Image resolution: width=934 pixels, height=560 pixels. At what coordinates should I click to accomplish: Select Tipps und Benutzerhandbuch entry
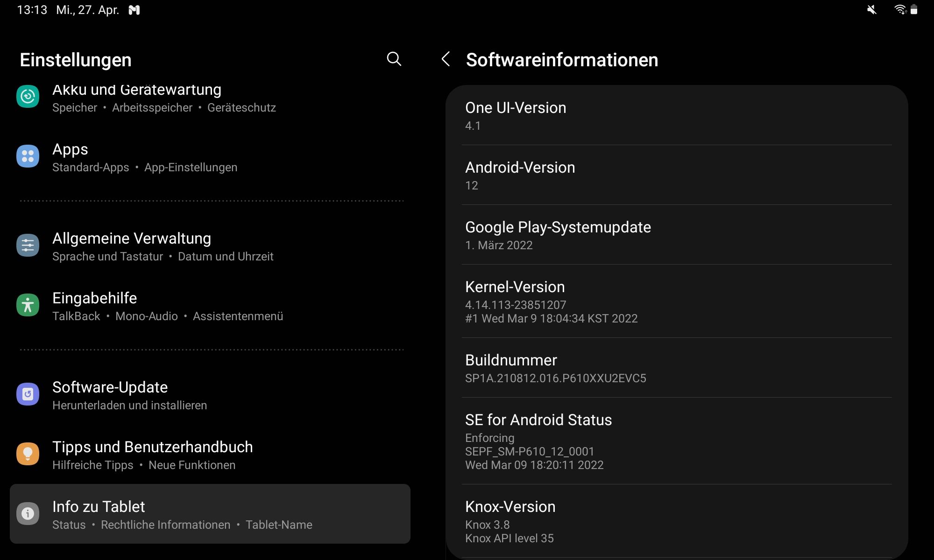(210, 455)
